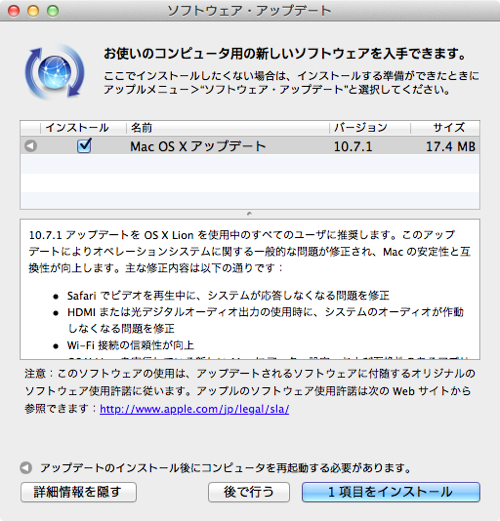This screenshot has width=500, height=521.
Task: Click the Software Update globe icon
Action: tap(54, 72)
